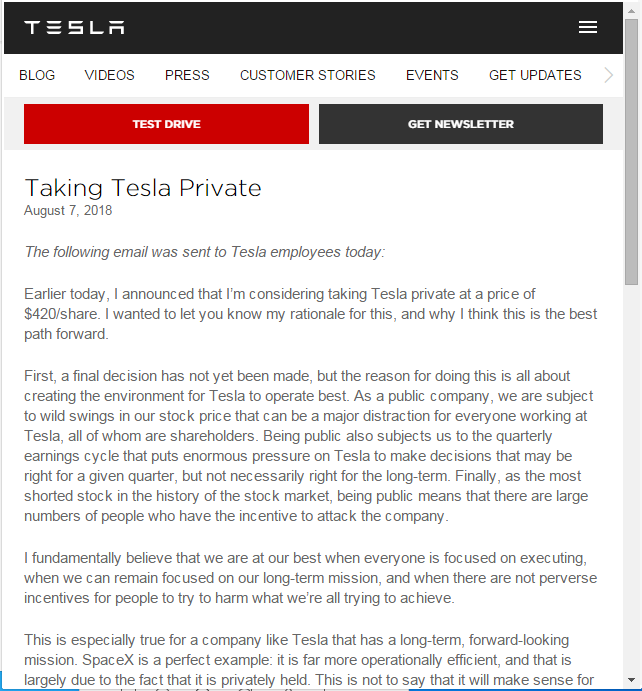Click the Get Newsletter button

[461, 124]
